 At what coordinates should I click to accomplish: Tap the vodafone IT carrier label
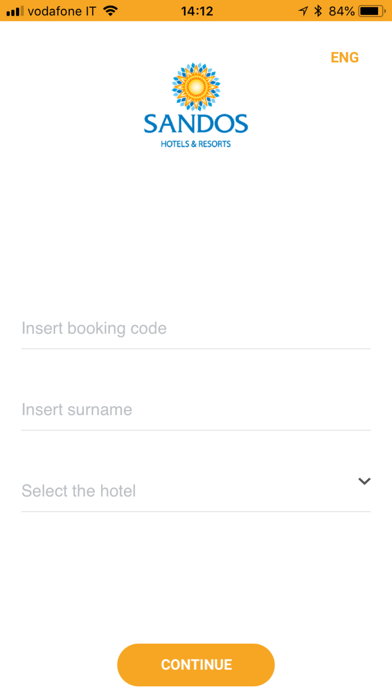point(62,11)
